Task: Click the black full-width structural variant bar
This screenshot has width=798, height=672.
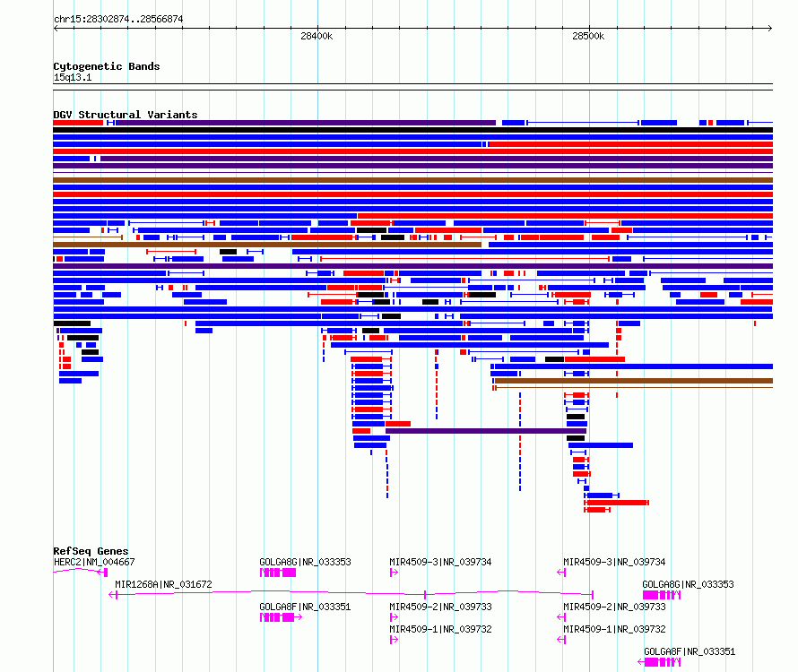Action: (x=412, y=130)
